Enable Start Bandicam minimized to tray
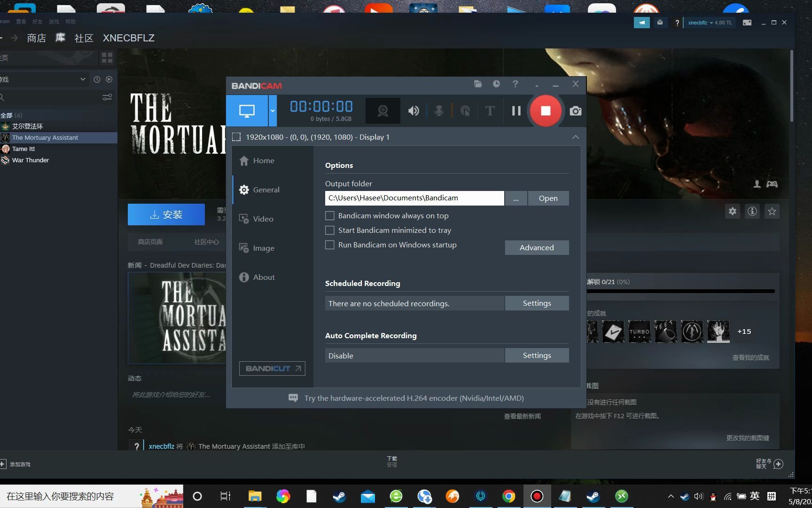The height and width of the screenshot is (508, 812). pos(330,230)
